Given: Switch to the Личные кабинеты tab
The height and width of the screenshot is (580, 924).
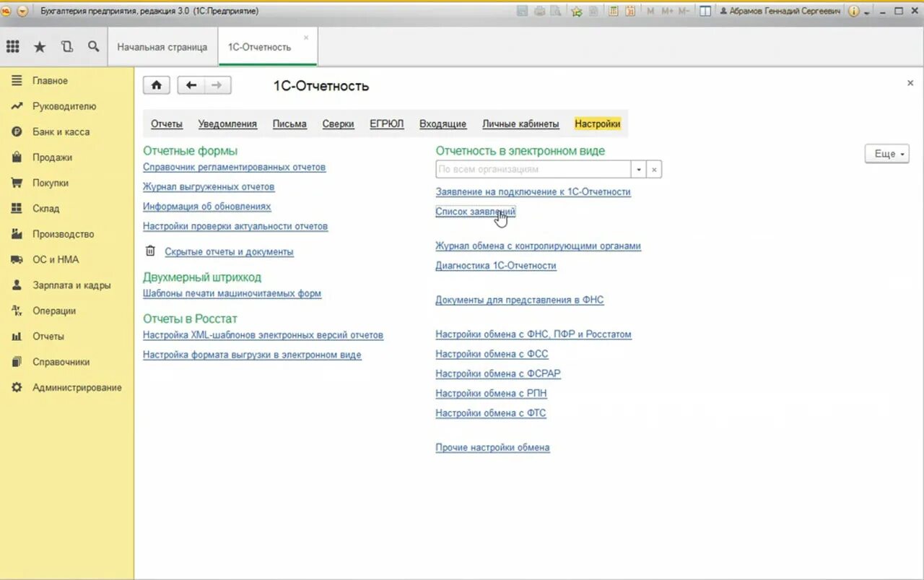Looking at the screenshot, I should [520, 124].
